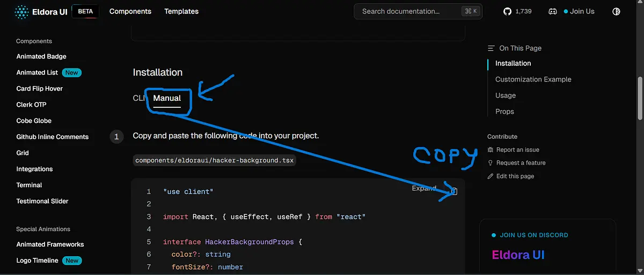Click the page vertical scrollbar
This screenshot has width=644, height=275.
click(x=640, y=99)
